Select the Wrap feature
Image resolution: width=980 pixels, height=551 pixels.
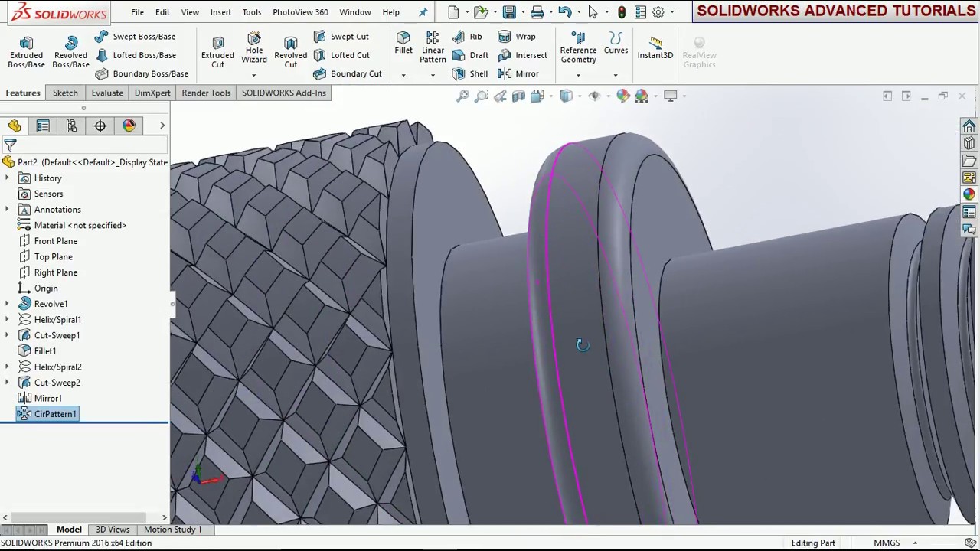pos(517,37)
